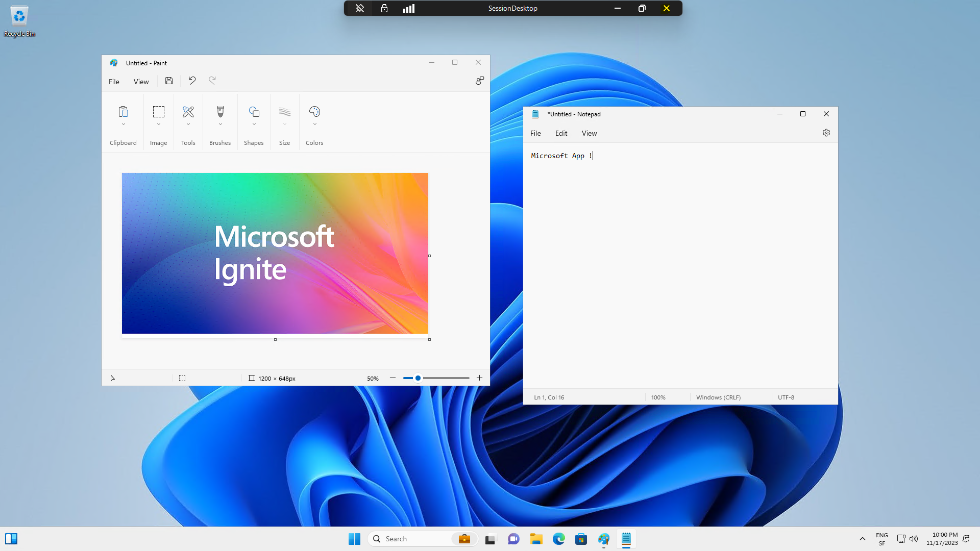
Task: Show hidden icons in system tray
Action: coord(863,539)
